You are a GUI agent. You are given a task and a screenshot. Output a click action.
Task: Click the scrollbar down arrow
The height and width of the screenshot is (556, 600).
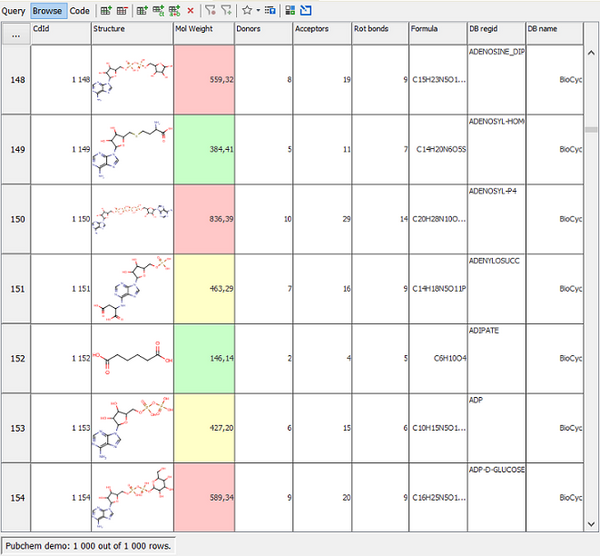[x=591, y=523]
